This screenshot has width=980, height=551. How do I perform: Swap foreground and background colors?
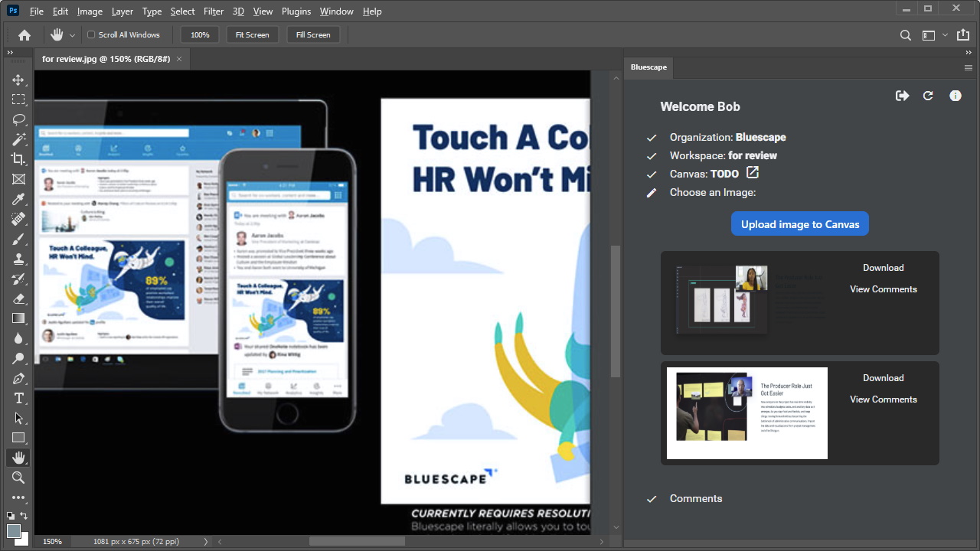coord(24,516)
